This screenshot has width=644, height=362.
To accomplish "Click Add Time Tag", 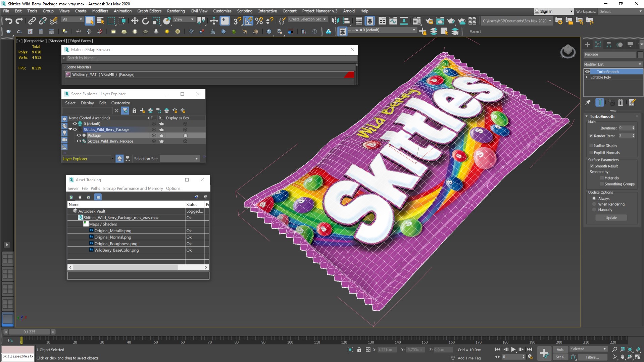I will pyautogui.click(x=469, y=358).
